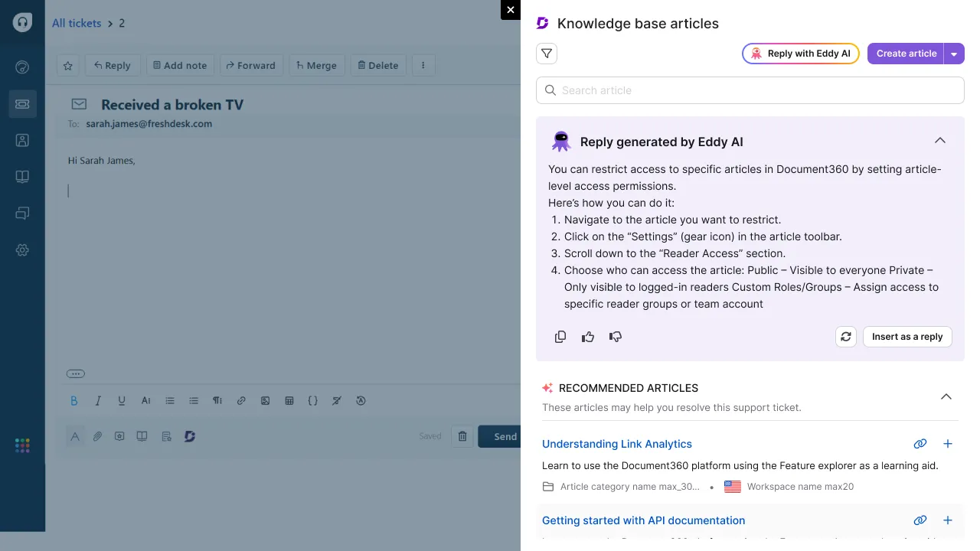
Task: Click the circled-A icon in formatting toolbar
Action: tap(361, 400)
